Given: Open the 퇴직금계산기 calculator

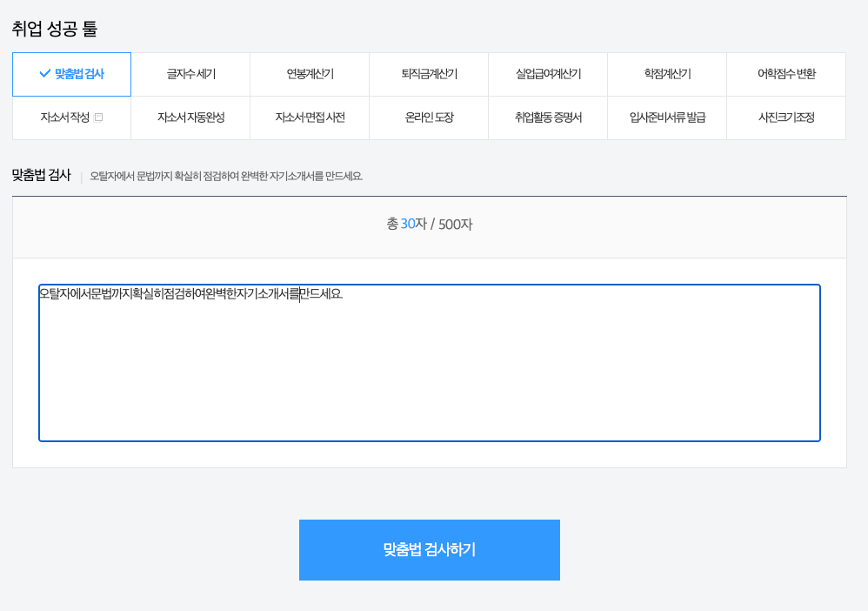Looking at the screenshot, I should [429, 75].
